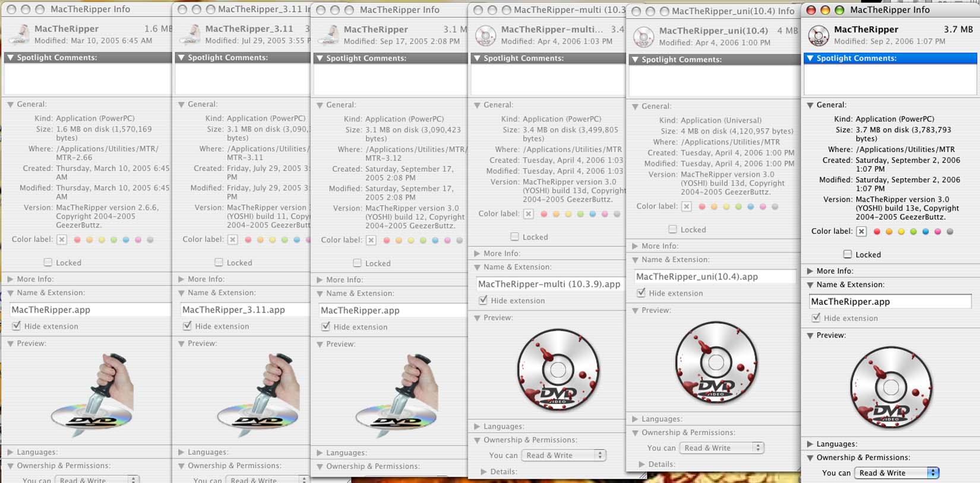Toggle Locked checkbox in MacTheRipper_uni(10.4) window
Viewport: 980px width, 483px height.
673,229
